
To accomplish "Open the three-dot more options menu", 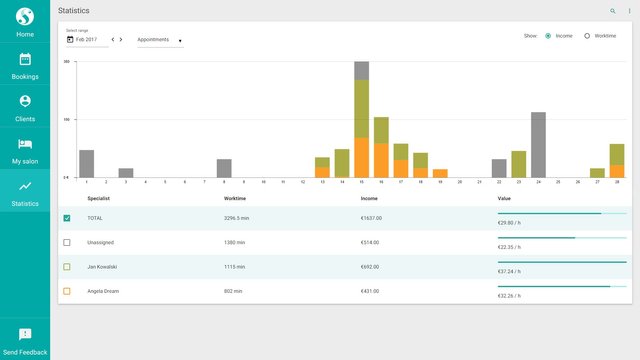I will (x=629, y=11).
